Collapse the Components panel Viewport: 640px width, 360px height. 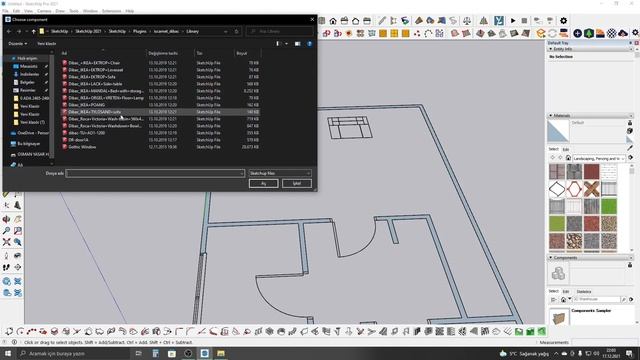[x=550, y=258]
